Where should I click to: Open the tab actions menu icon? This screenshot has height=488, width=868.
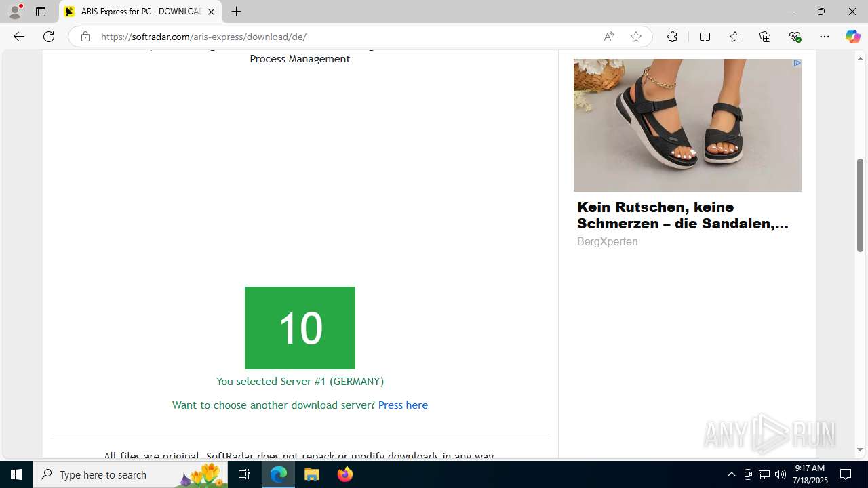point(41,12)
